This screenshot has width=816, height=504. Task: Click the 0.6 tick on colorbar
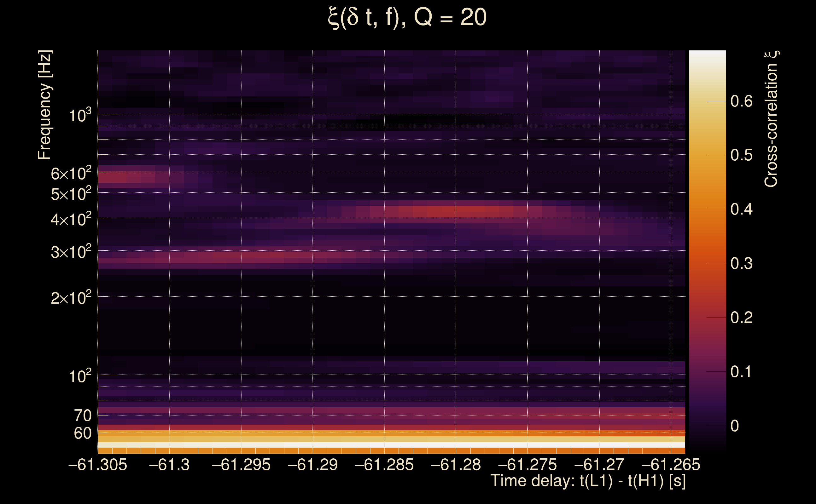click(x=741, y=101)
